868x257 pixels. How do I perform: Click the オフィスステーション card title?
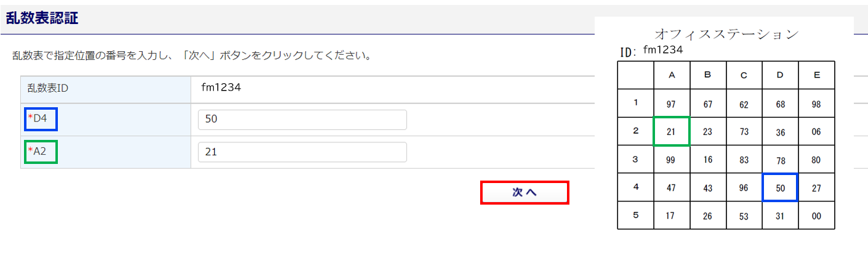(x=726, y=33)
